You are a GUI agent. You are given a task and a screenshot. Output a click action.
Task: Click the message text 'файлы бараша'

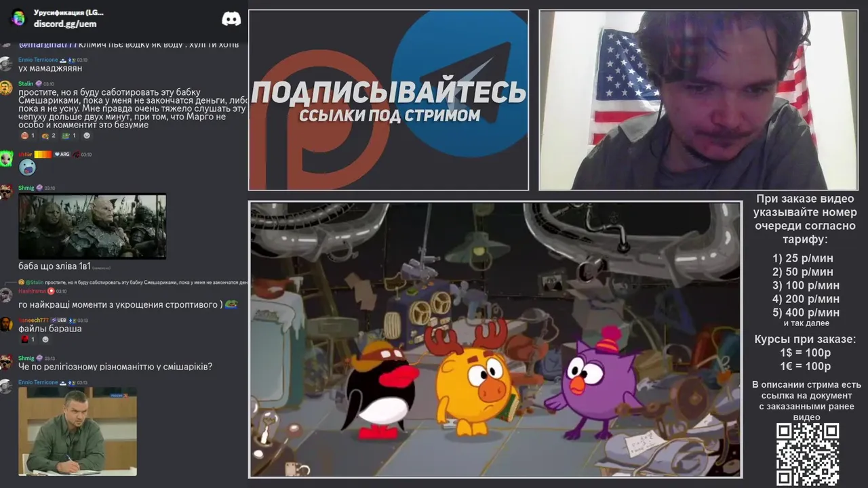[50, 329]
